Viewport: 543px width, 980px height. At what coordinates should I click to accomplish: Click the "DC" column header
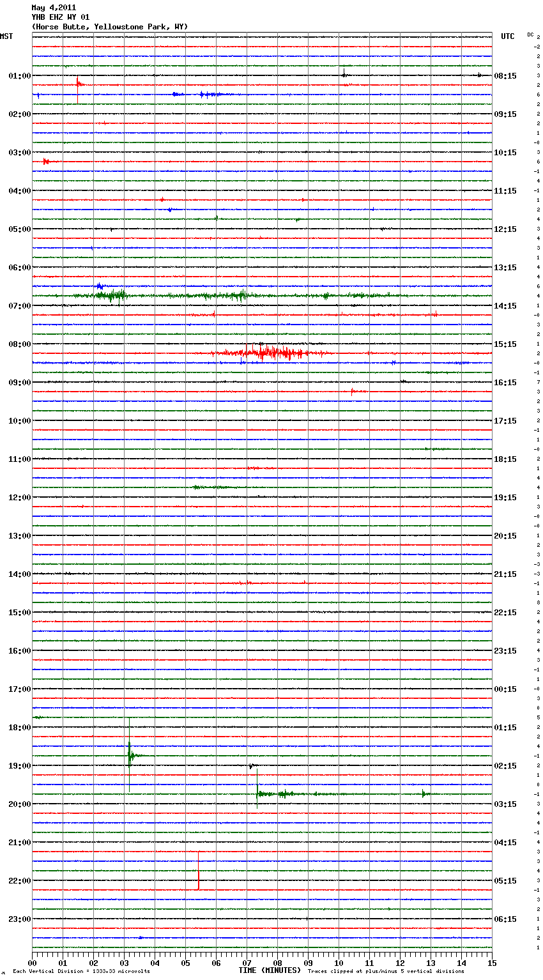pyautogui.click(x=530, y=34)
